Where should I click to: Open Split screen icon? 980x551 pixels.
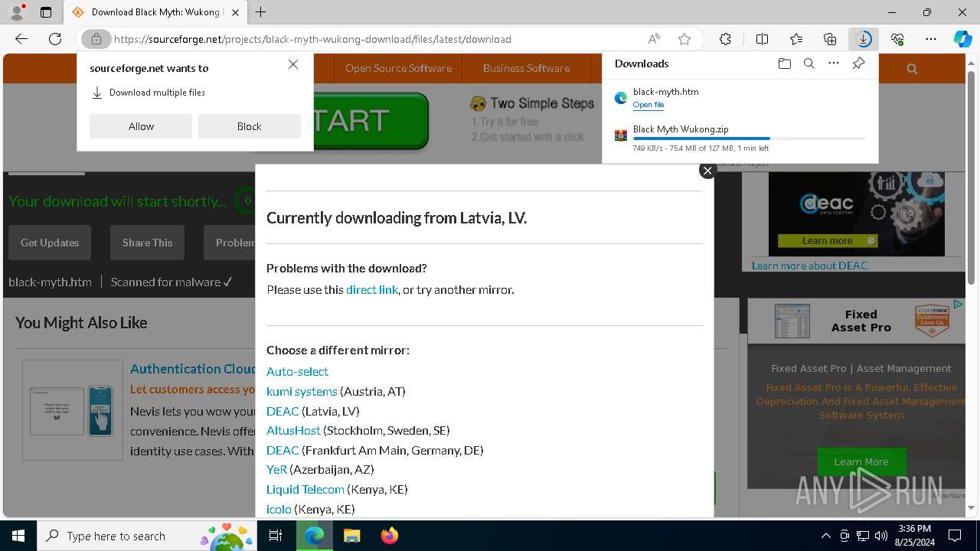tap(762, 39)
